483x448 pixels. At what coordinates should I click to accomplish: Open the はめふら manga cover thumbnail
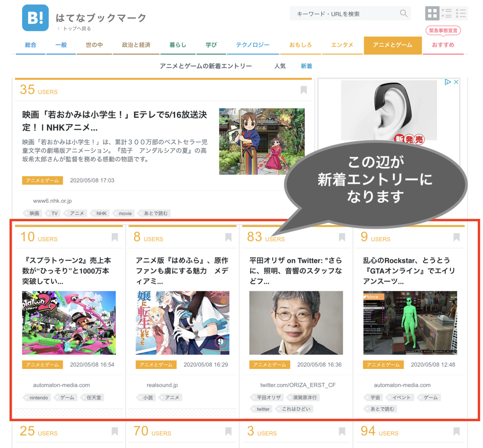182,323
